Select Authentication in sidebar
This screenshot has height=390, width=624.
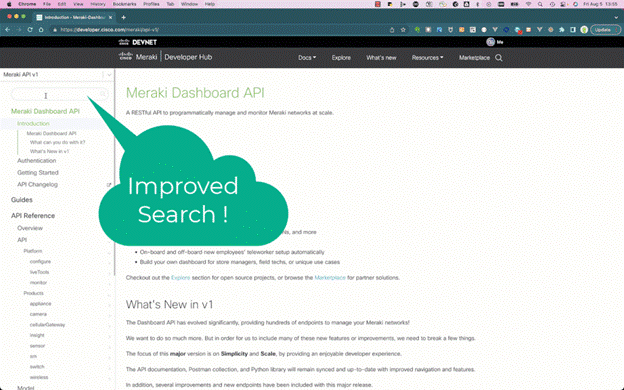coord(37,161)
